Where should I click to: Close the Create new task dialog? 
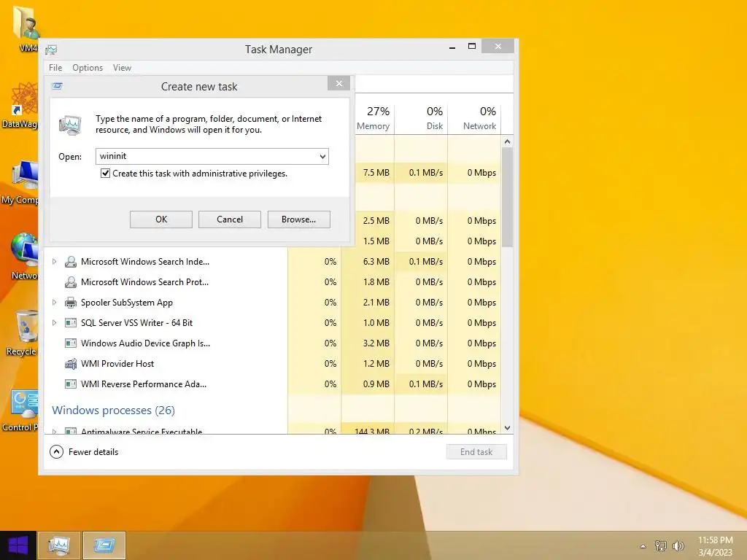pos(338,84)
